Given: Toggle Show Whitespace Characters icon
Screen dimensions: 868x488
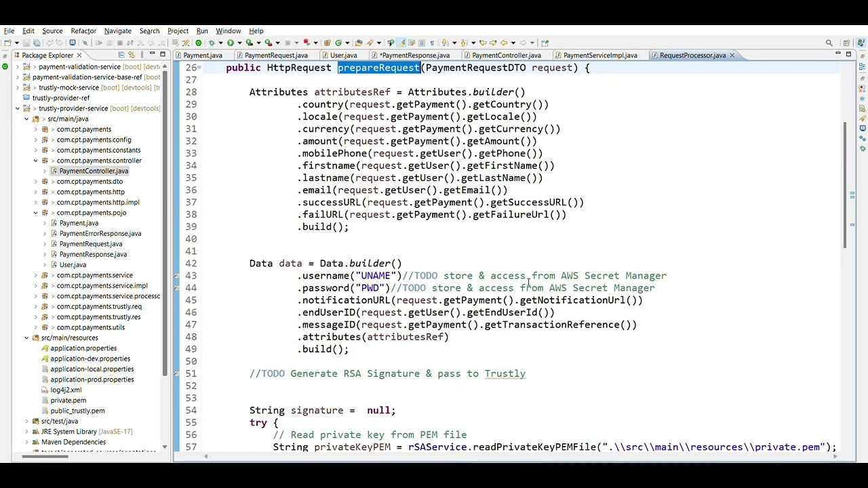Looking at the screenshot, I should point(432,43).
